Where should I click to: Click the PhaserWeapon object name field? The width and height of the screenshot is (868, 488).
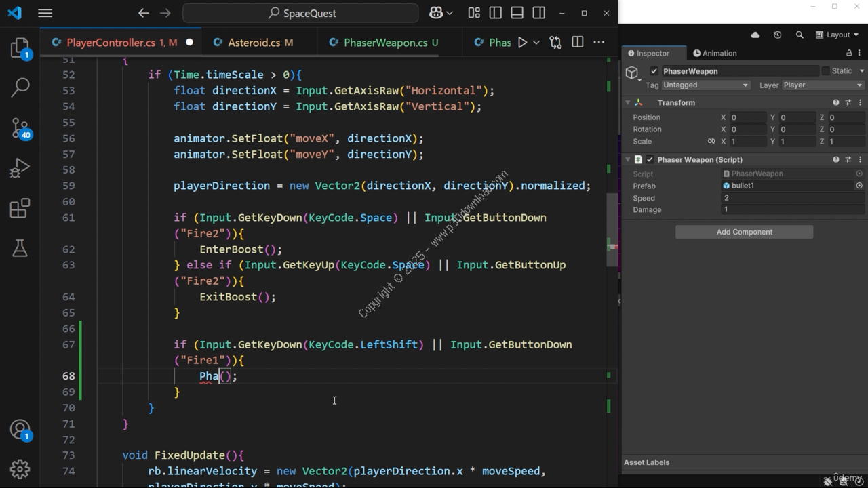click(x=739, y=71)
